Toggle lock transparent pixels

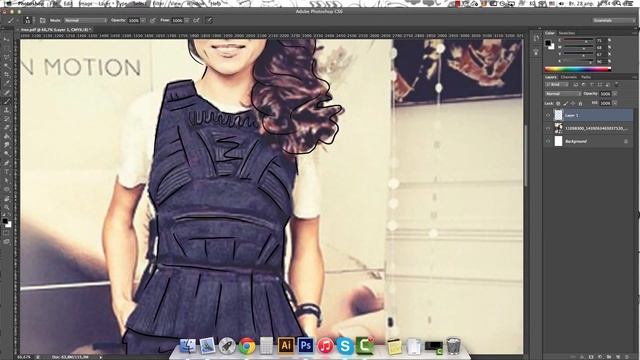point(558,104)
